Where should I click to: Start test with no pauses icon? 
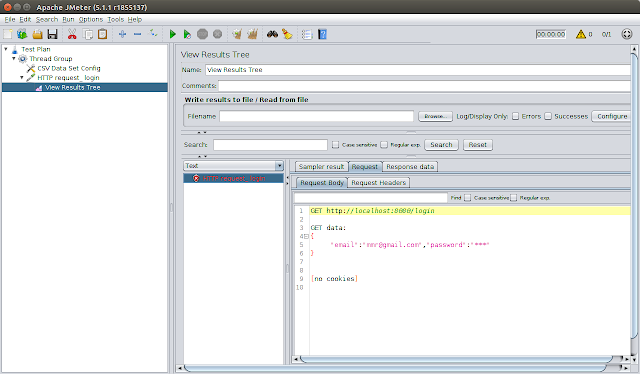187,34
